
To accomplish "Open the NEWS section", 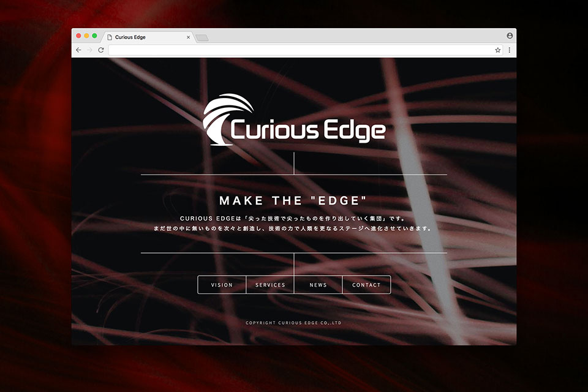I will tap(318, 285).
